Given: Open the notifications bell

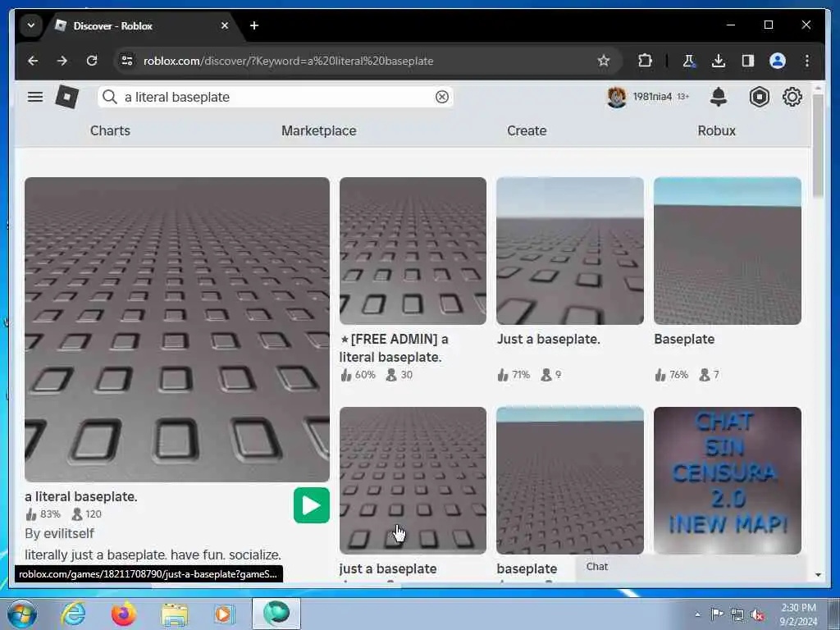Looking at the screenshot, I should [x=719, y=97].
